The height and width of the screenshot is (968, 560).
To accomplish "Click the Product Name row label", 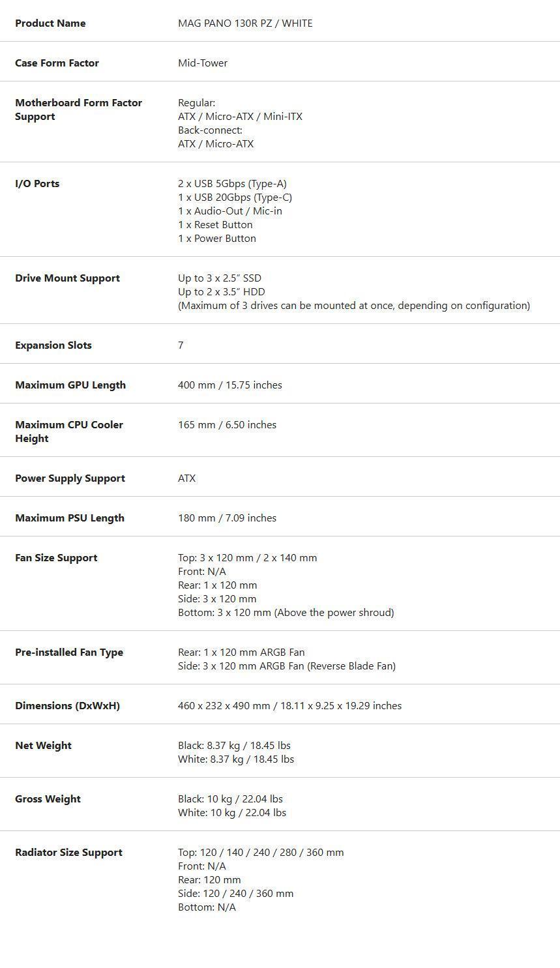I will [50, 23].
